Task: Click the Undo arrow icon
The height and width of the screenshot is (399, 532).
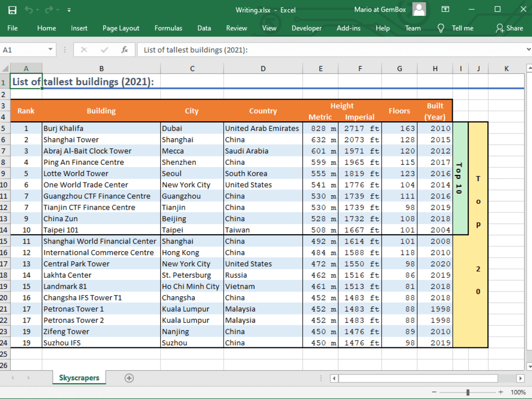Action: tap(29, 10)
